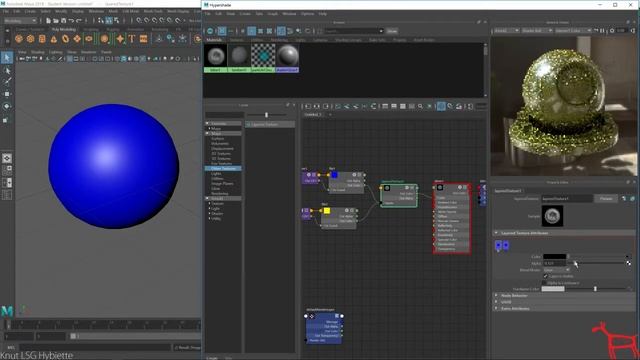Screen dimensions: 640x360
Task: Select Layered Texture entry in the Create list
Action: (x=270, y=124)
